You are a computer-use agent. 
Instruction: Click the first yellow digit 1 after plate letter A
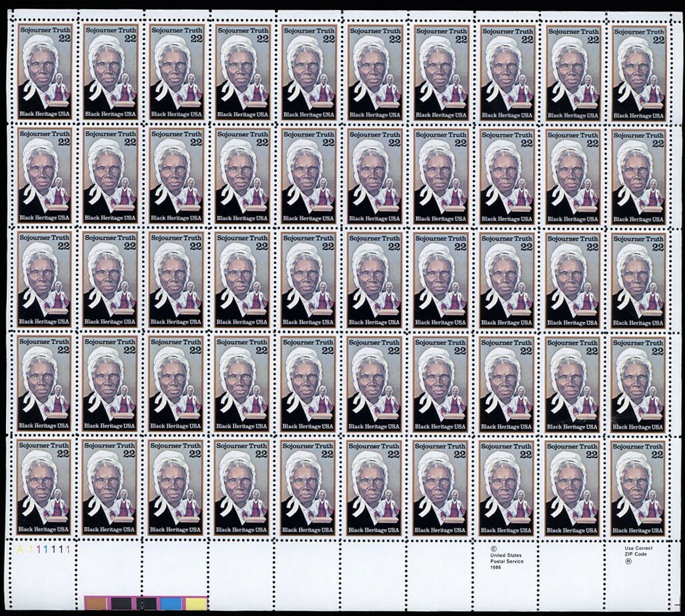[32, 549]
